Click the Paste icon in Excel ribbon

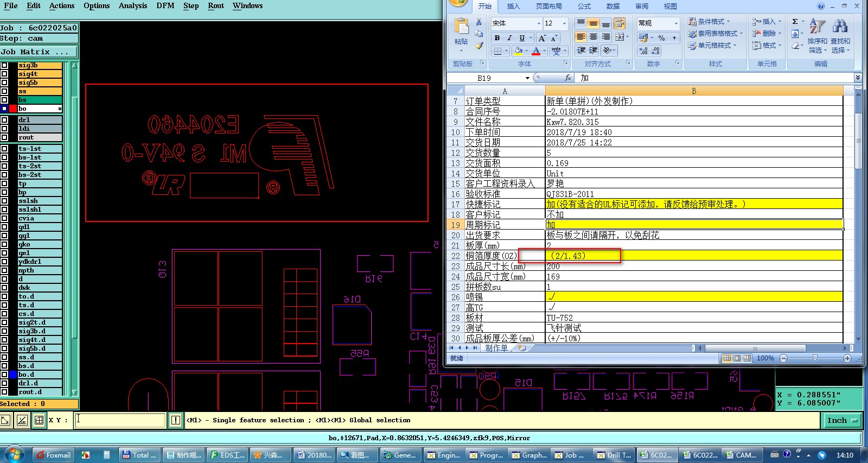point(461,27)
